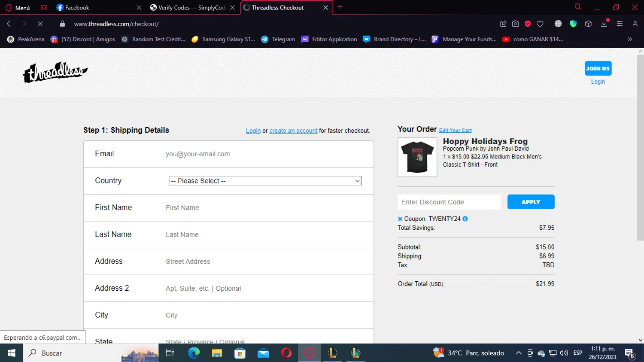Open the extensions cube icon

point(588,24)
